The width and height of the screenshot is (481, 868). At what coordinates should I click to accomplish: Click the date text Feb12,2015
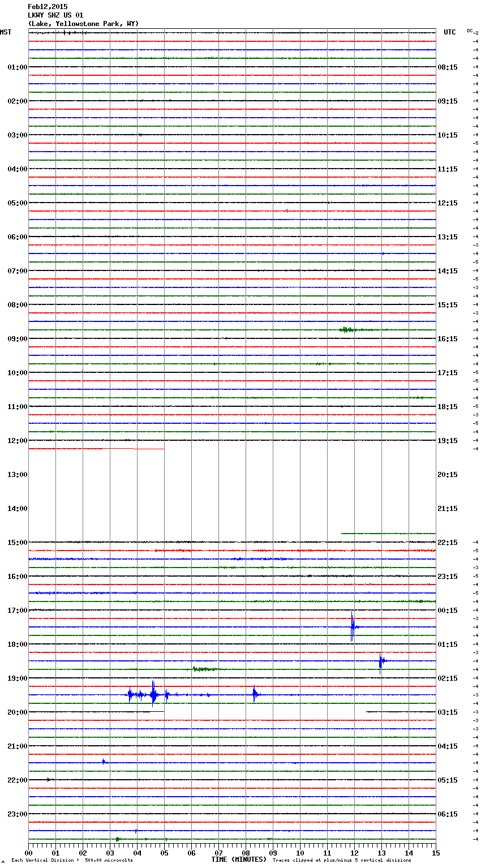click(48, 7)
